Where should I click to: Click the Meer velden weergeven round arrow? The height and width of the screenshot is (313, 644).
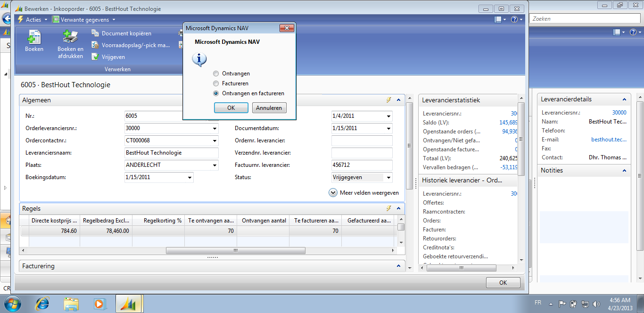pos(333,193)
